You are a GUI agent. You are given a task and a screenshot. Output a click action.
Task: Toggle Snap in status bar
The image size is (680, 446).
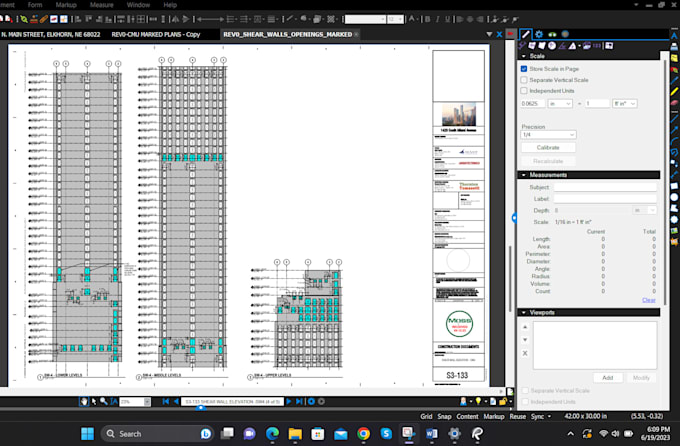click(x=444, y=416)
